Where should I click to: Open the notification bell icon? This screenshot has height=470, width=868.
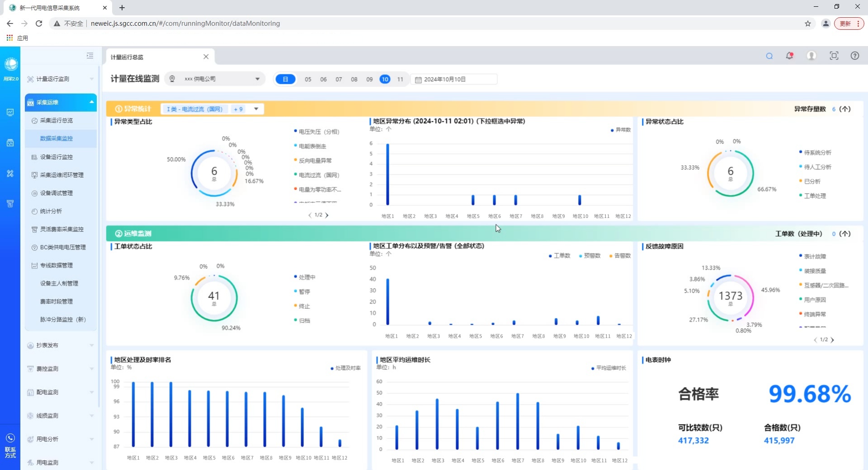789,56
